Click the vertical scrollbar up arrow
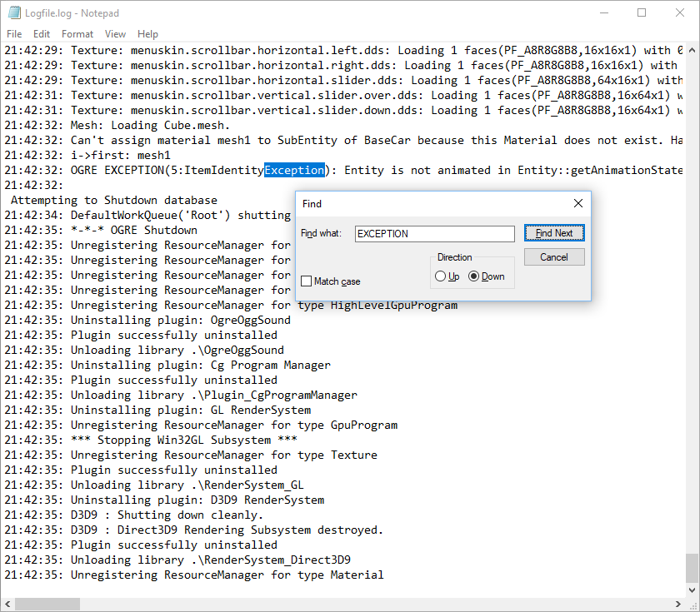Image resolution: width=700 pixels, height=612 pixels. point(692,50)
